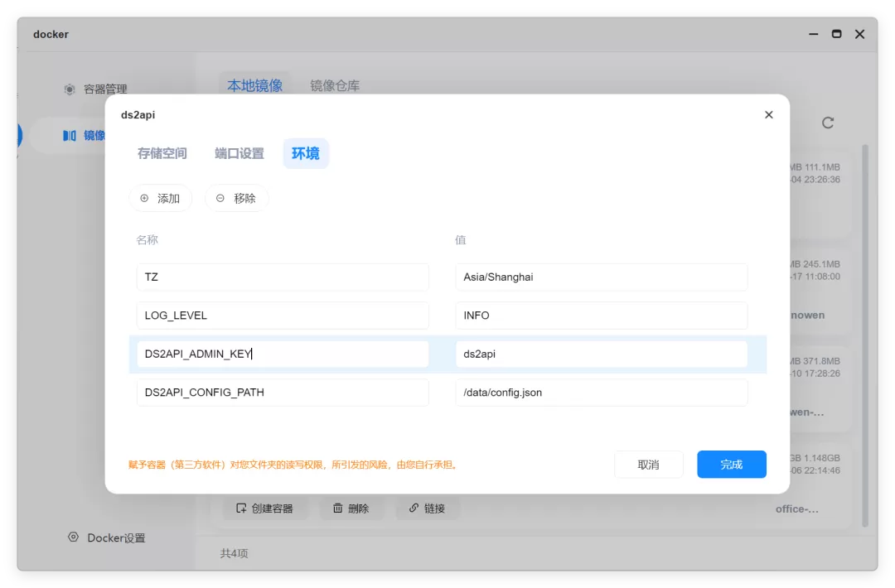Click the 创建容器 button
Image resolution: width=895 pixels, height=588 pixels.
[265, 508]
